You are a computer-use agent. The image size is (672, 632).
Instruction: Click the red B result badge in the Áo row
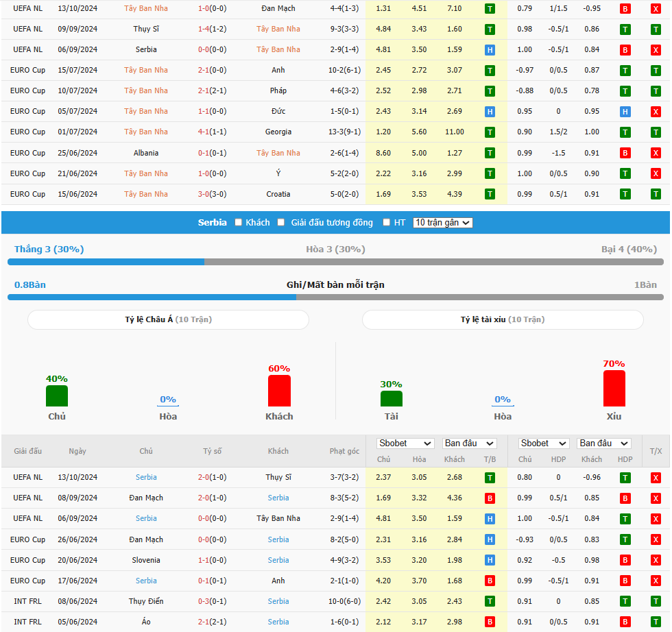pos(490,622)
